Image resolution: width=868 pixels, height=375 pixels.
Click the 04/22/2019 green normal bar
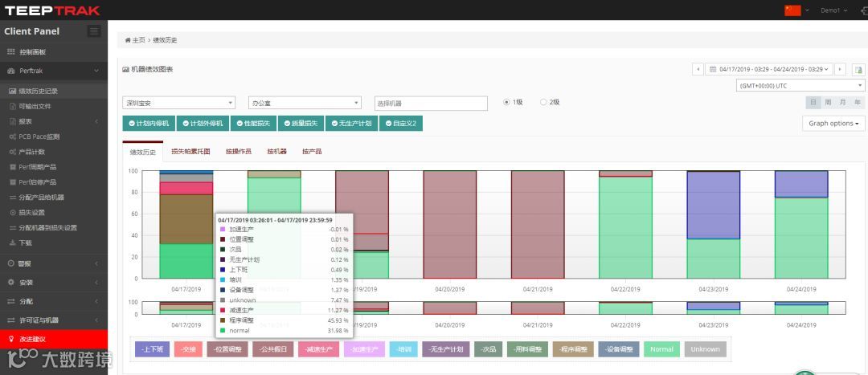[625, 227]
